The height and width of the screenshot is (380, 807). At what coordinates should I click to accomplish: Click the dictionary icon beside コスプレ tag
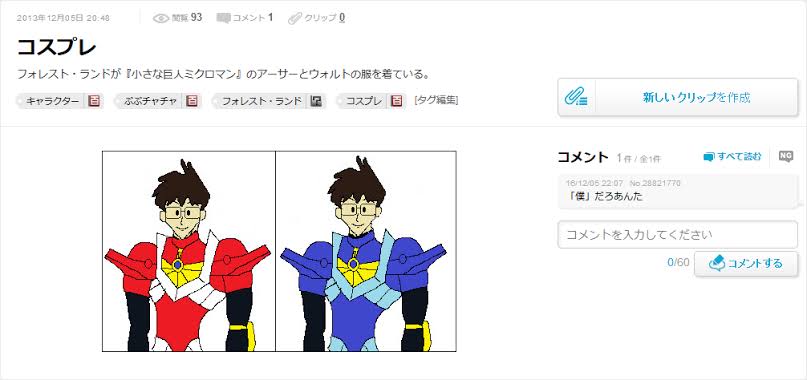(396, 101)
